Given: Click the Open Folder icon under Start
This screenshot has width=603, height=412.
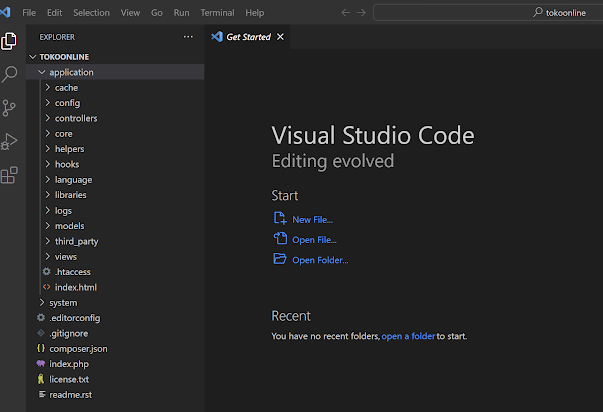Looking at the screenshot, I should point(280,259).
